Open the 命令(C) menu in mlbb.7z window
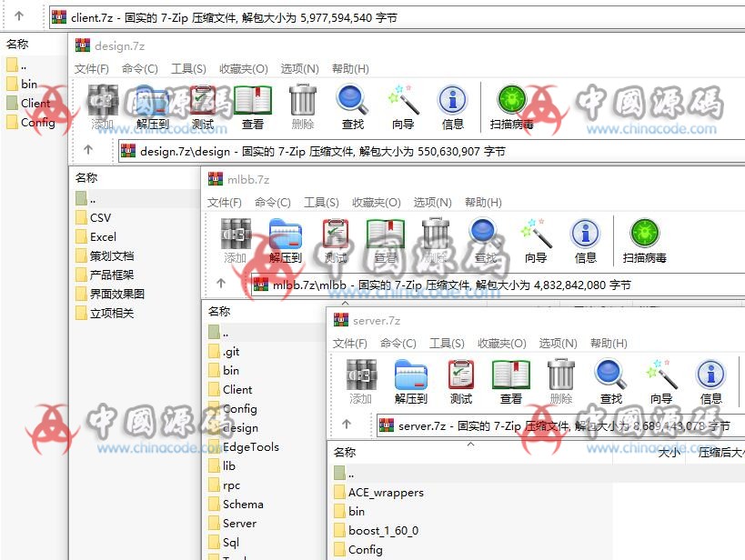Image resolution: width=745 pixels, height=560 pixels. [x=273, y=203]
